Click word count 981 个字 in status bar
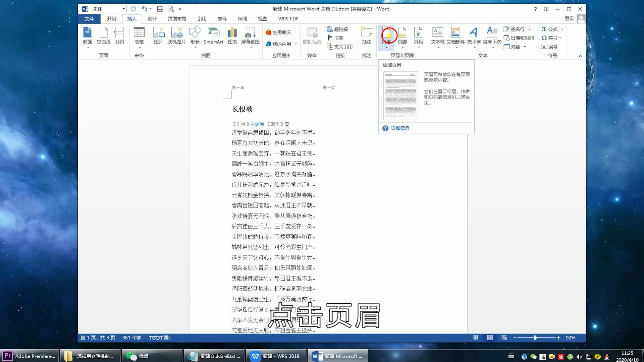The image size is (644, 362). point(131,338)
